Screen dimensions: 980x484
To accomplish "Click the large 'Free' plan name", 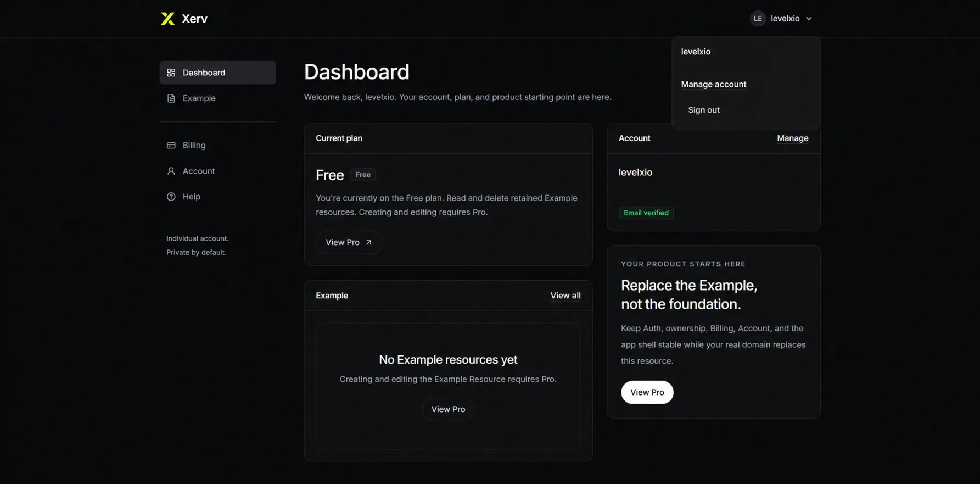I will tap(329, 175).
